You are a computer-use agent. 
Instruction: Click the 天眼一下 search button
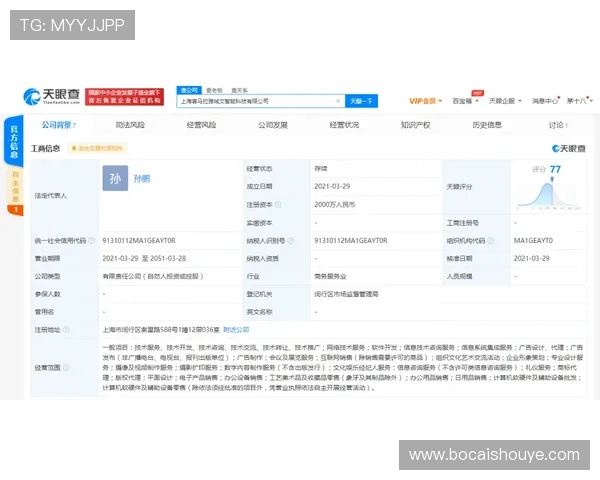[361, 101]
